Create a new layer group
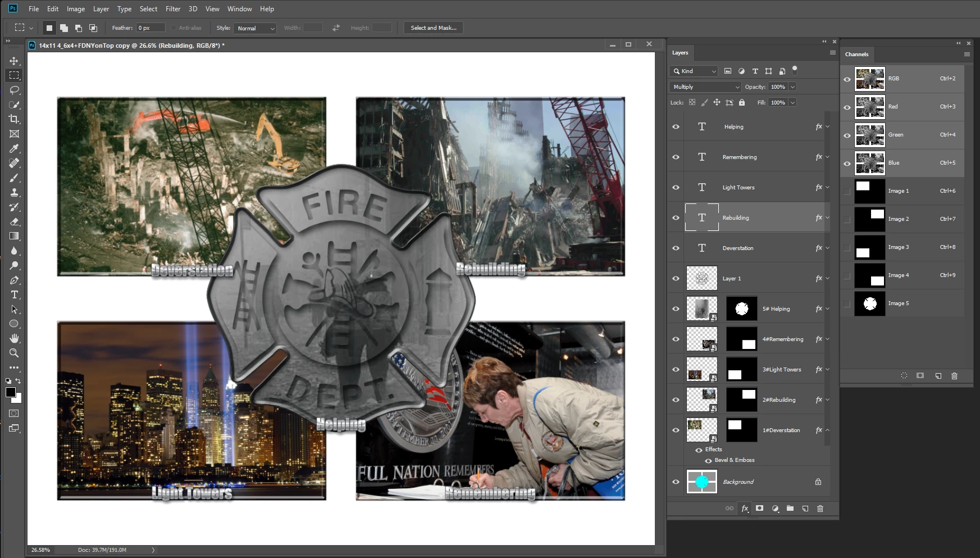Image resolution: width=980 pixels, height=558 pixels. click(x=790, y=509)
